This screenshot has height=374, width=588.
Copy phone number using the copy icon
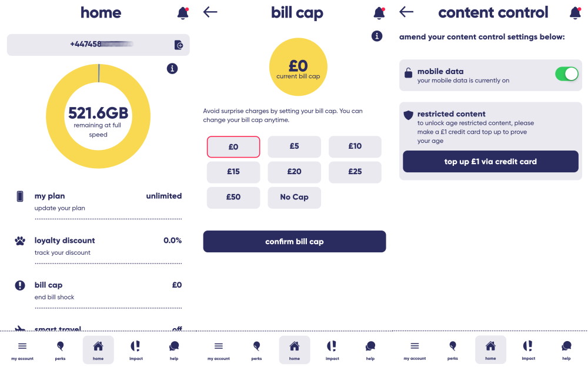coord(179,45)
